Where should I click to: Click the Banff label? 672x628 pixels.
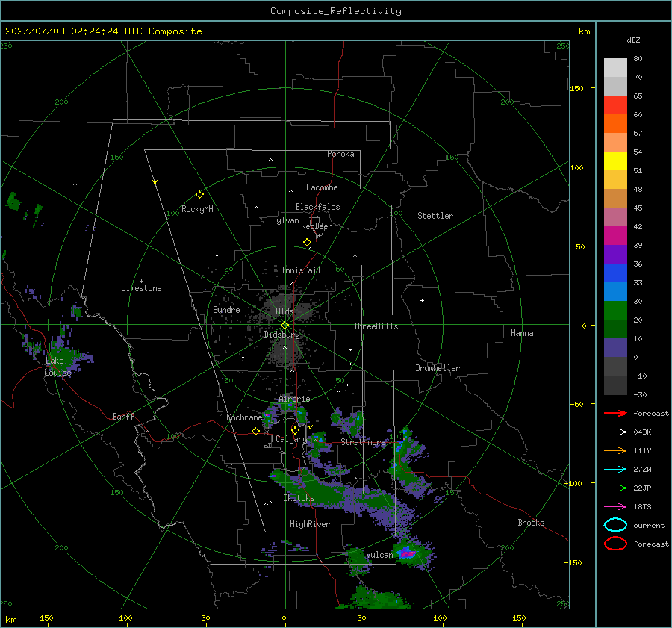click(x=123, y=416)
